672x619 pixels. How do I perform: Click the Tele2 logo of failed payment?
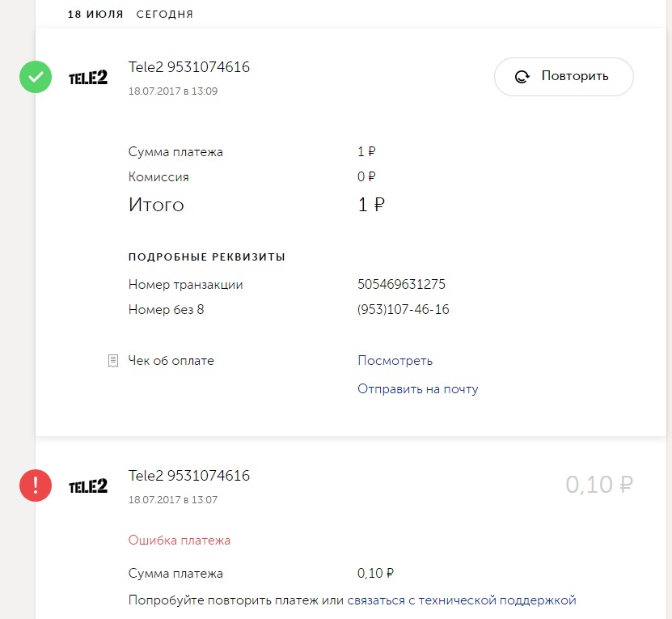[x=87, y=485]
